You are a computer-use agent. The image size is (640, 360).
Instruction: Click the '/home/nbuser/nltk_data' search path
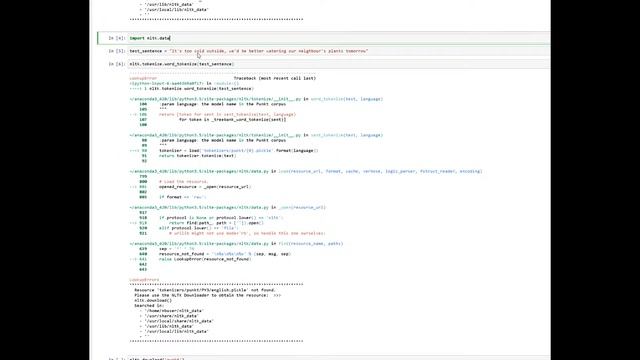pyautogui.click(x=174, y=311)
